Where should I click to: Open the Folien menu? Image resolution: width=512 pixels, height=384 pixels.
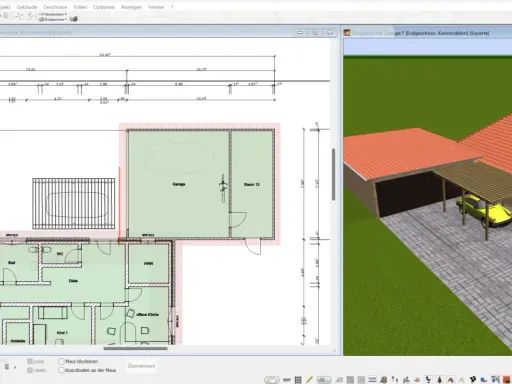(x=80, y=7)
